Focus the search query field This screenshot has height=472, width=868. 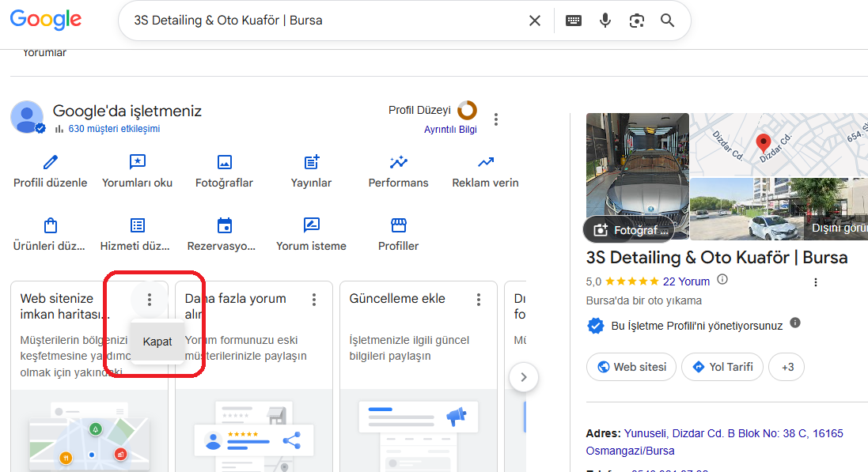327,21
